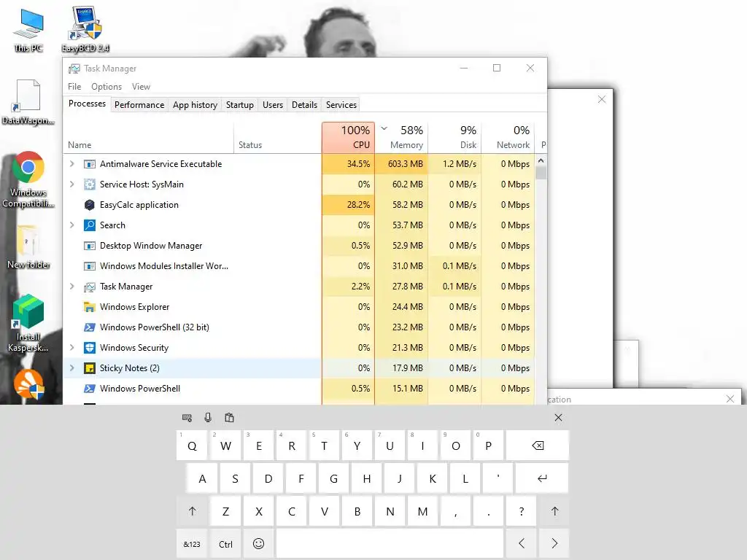Click the Windows Explorer folder icon

(x=89, y=307)
